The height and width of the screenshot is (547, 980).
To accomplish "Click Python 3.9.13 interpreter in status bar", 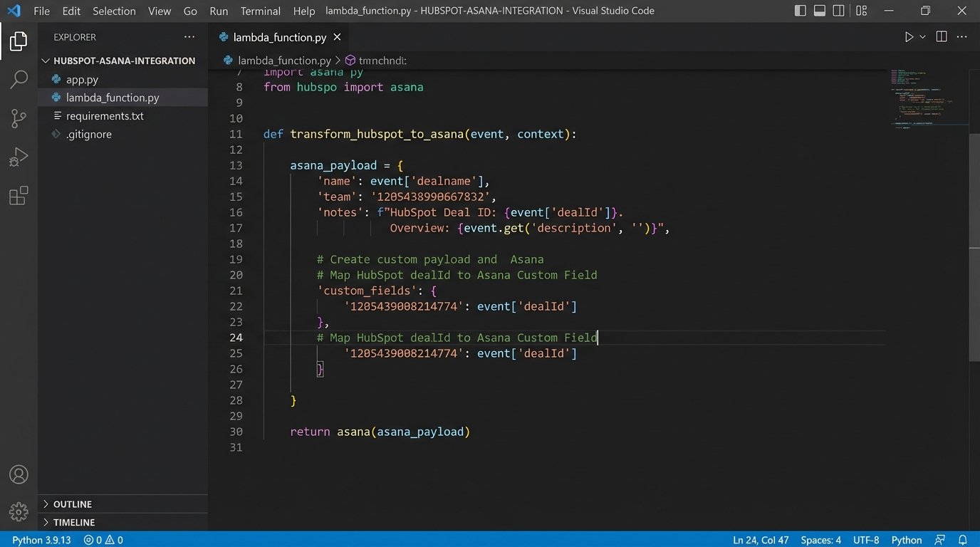I will [41, 540].
